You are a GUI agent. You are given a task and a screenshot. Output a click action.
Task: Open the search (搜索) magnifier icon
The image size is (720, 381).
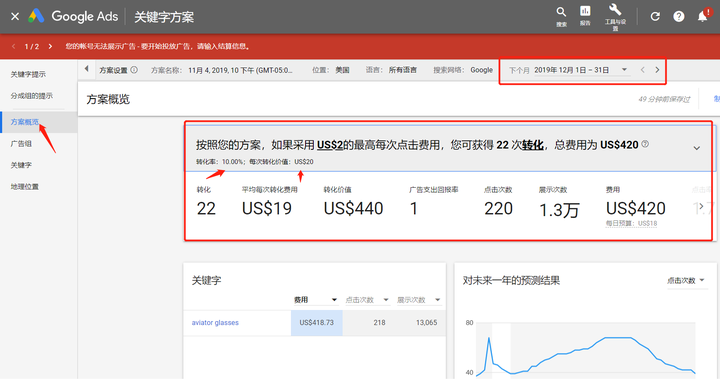coord(561,12)
